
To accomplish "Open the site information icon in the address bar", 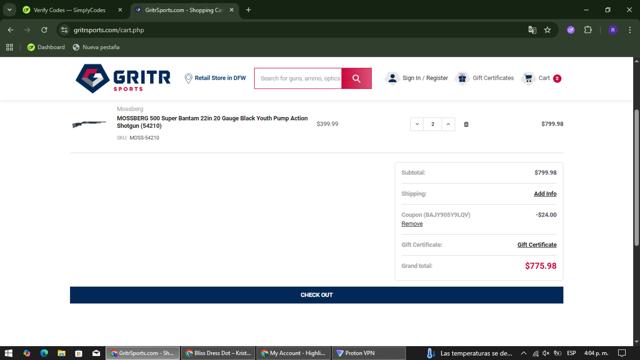I will 64,30.
